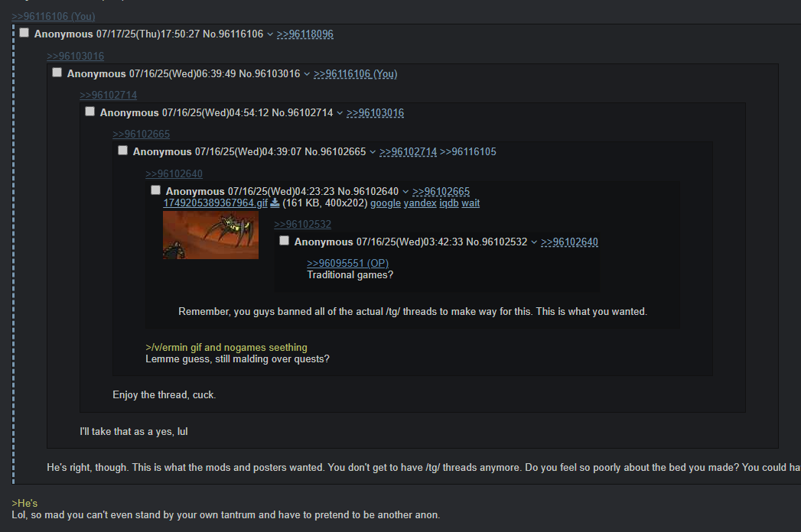This screenshot has height=532, width=801.
Task: Expand menu arrow for post No.96102640
Action: [405, 192]
